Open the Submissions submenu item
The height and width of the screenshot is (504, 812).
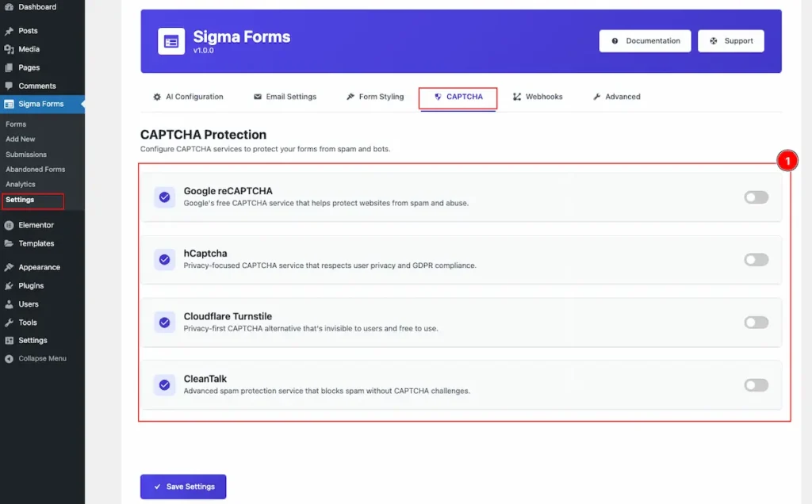pos(26,155)
